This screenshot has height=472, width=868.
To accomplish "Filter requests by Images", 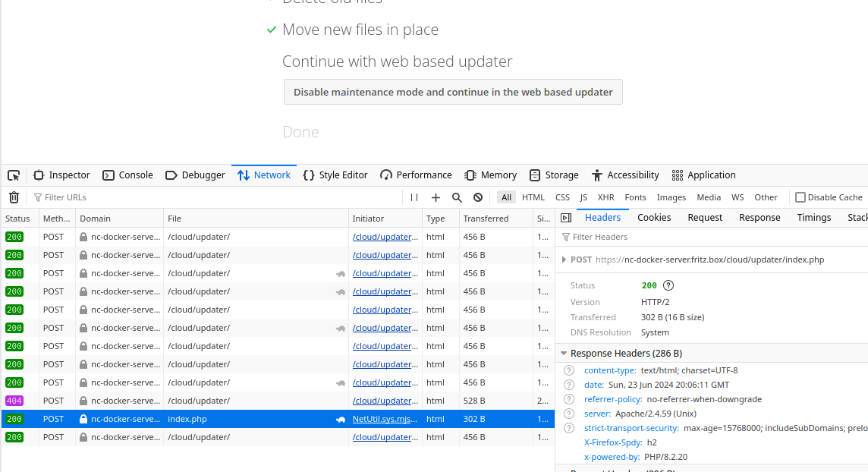I will [x=671, y=197].
